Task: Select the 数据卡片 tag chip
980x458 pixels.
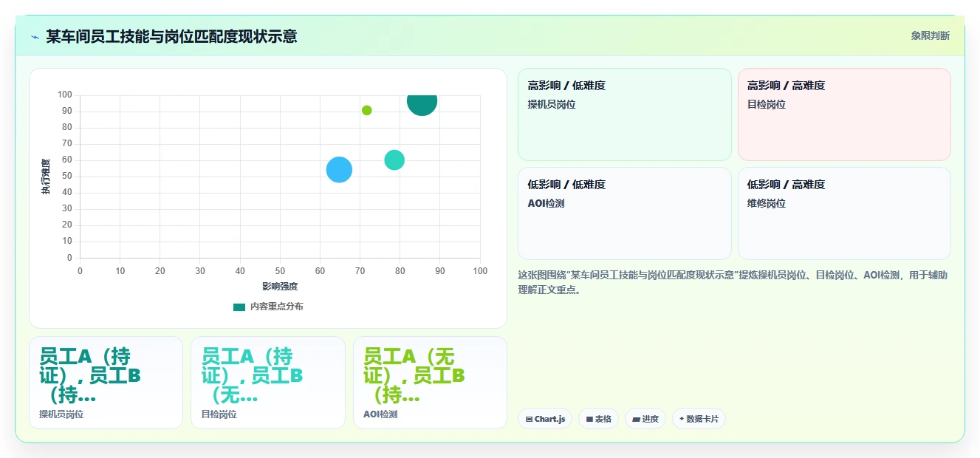Action: pos(699,419)
